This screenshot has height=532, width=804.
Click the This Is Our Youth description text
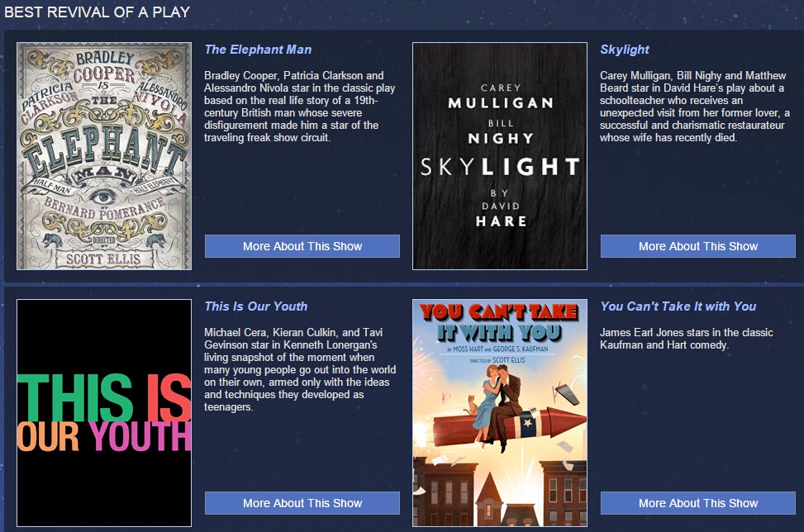(x=300, y=369)
